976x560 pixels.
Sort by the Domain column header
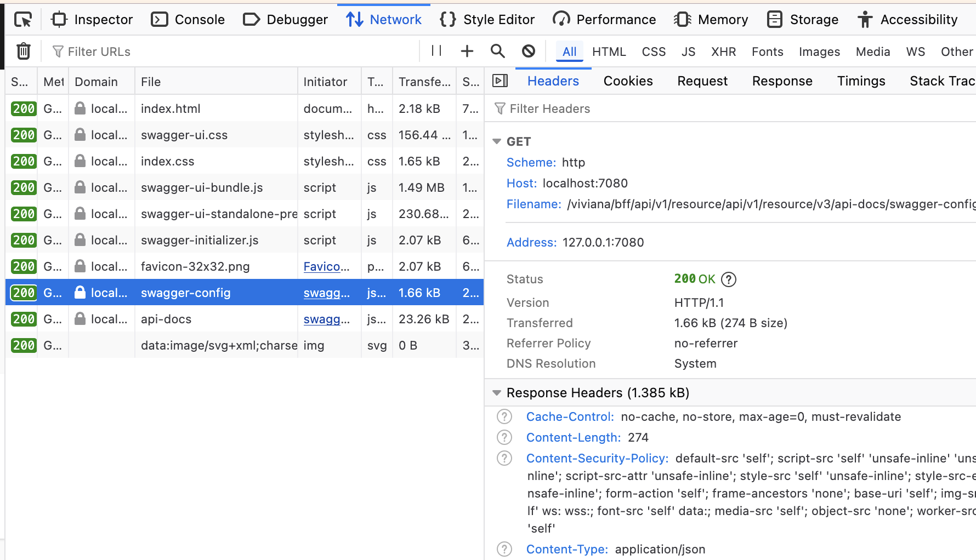[x=101, y=82]
